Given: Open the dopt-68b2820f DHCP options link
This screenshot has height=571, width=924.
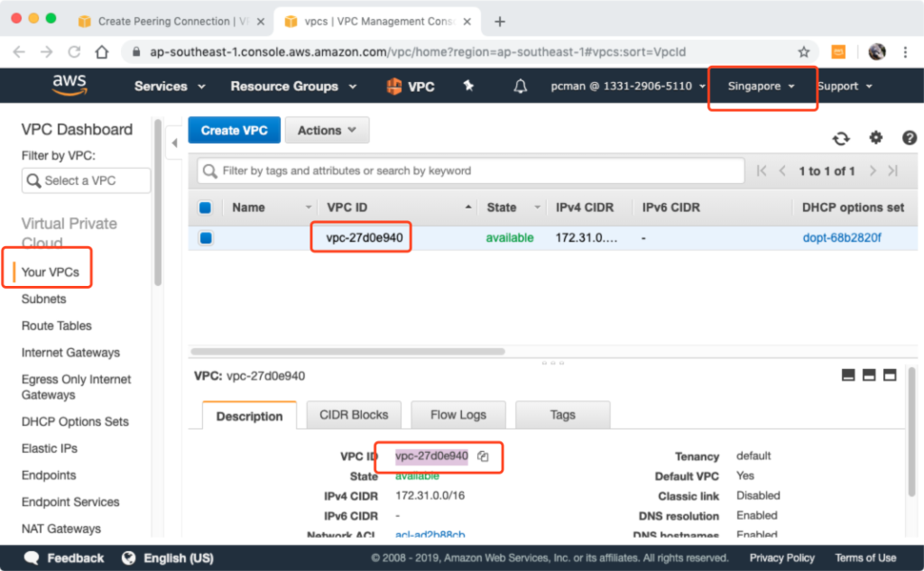Looking at the screenshot, I should coord(842,238).
